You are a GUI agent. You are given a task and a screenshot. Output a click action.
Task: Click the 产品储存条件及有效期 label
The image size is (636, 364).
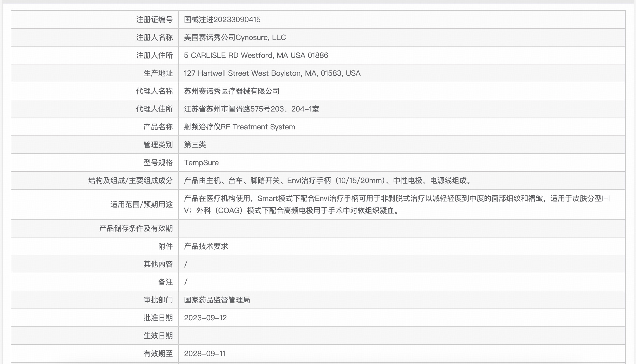pyautogui.click(x=136, y=229)
